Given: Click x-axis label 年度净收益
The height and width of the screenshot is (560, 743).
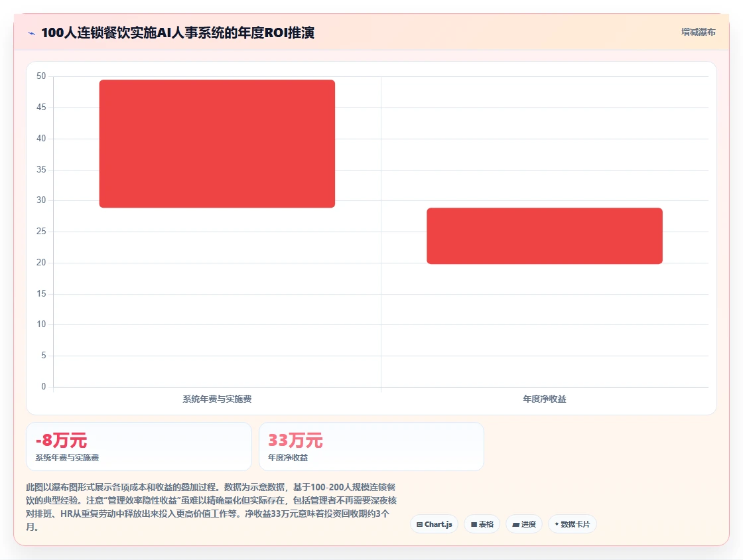Looking at the screenshot, I should (545, 399).
